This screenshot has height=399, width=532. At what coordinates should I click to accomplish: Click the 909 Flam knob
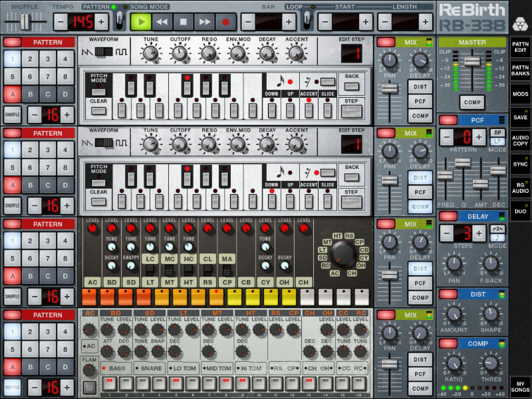89,370
